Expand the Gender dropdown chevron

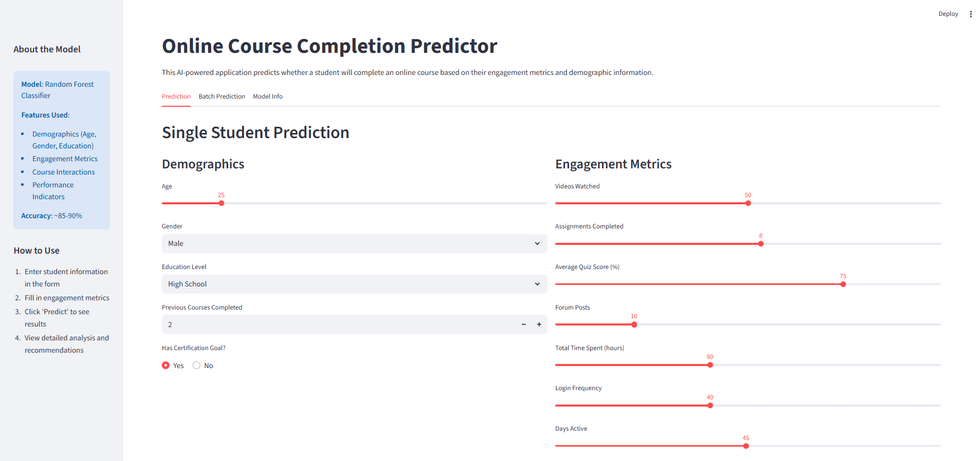(x=537, y=243)
